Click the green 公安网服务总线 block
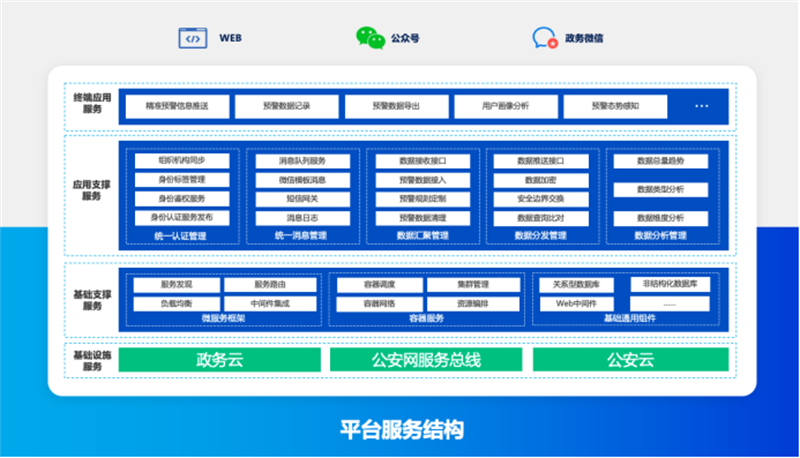 (x=426, y=360)
